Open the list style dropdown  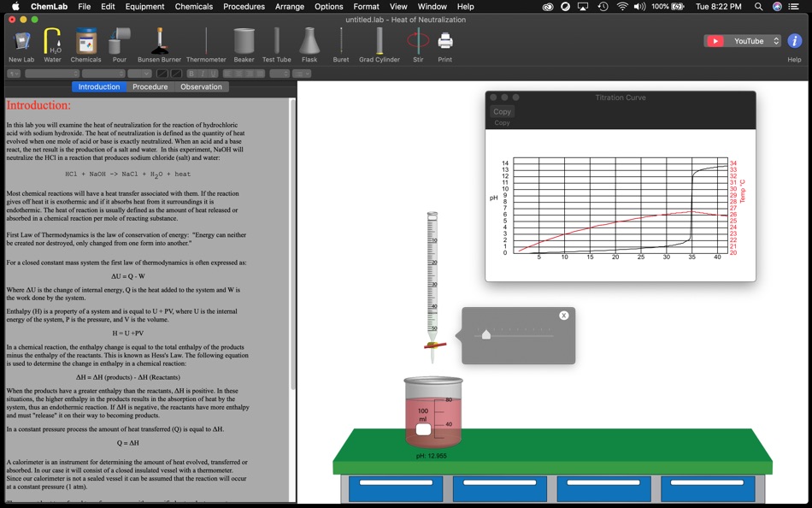[x=302, y=74]
